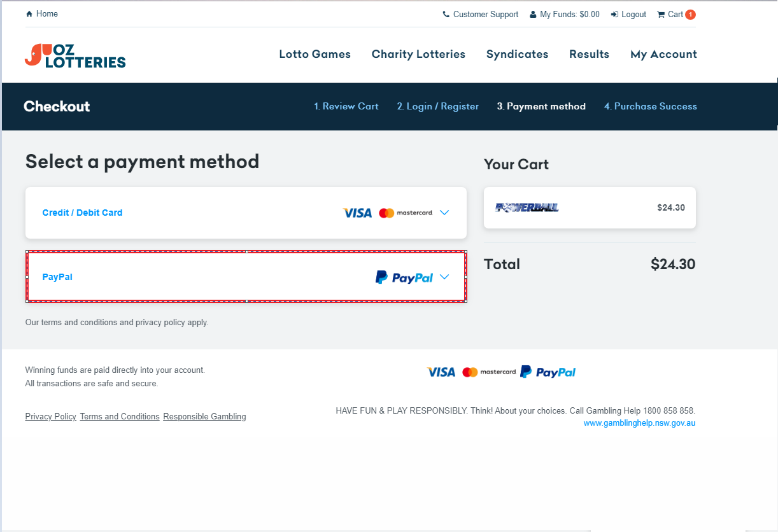Click the Total label in cart
Viewport: 778px width, 532px height.
point(502,264)
